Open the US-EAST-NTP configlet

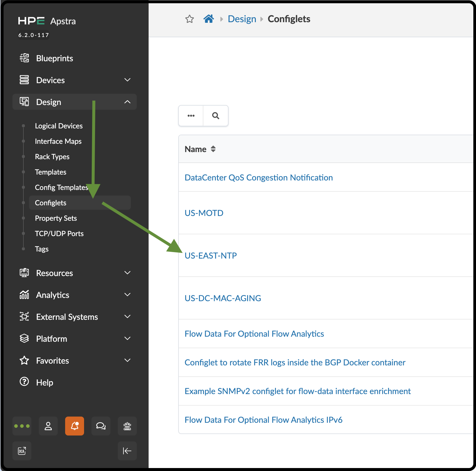coord(211,256)
